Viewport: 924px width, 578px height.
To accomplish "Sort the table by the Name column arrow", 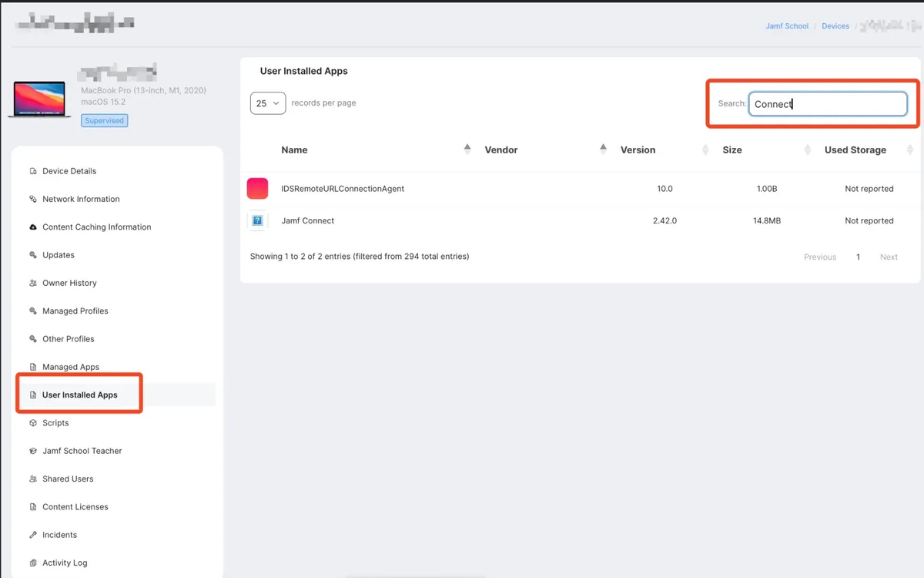I will click(467, 150).
